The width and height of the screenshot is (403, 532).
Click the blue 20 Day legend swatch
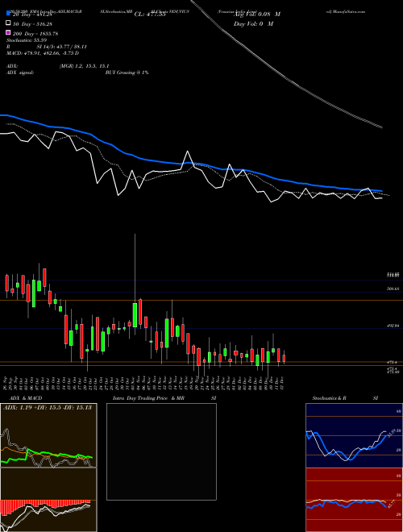9,15
